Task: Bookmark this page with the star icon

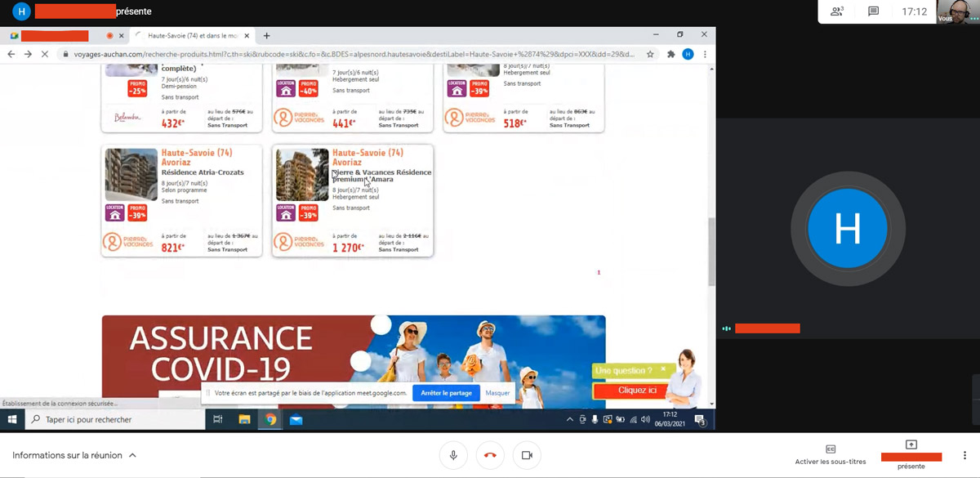Action: tap(650, 54)
